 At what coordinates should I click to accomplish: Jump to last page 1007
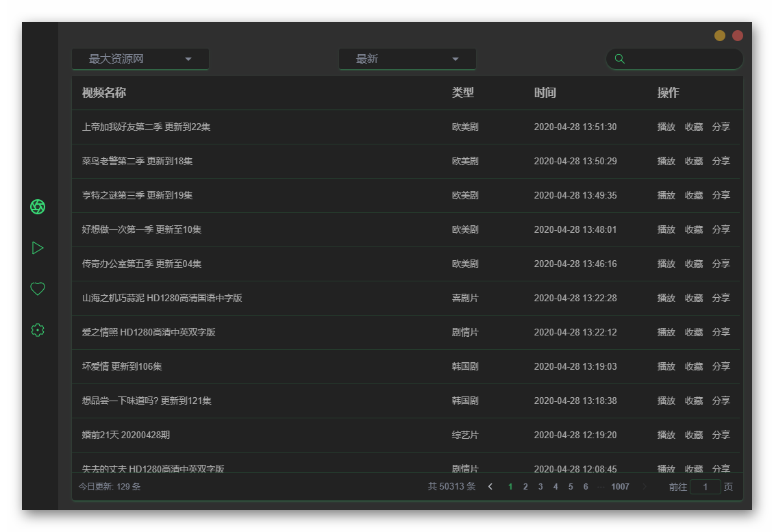(620, 487)
